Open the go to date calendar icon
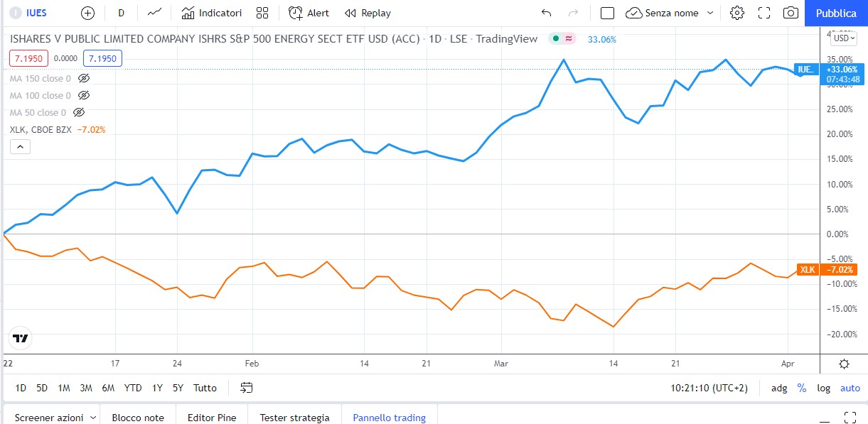This screenshot has width=868, height=424. [247, 388]
